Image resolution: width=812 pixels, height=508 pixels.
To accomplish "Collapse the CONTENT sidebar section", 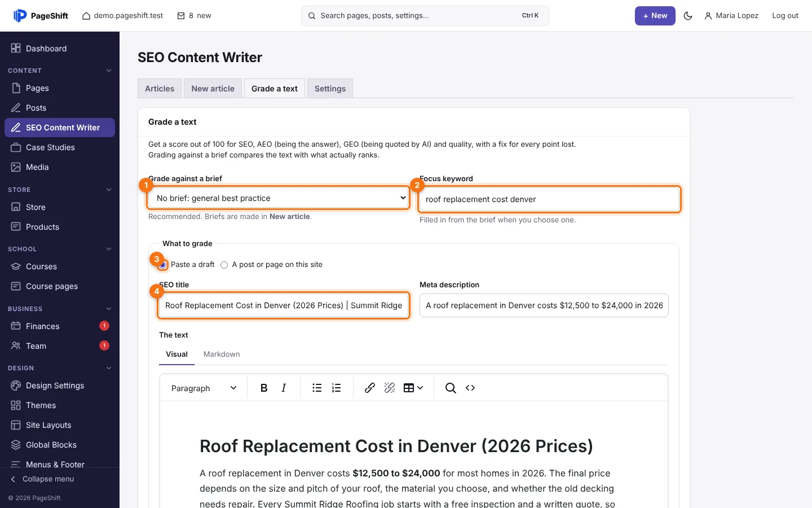I will tap(109, 71).
